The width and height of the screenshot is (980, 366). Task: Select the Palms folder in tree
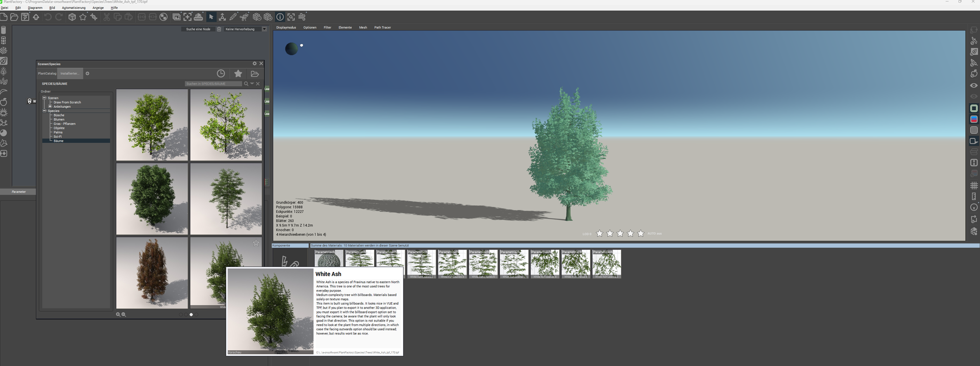(x=58, y=132)
